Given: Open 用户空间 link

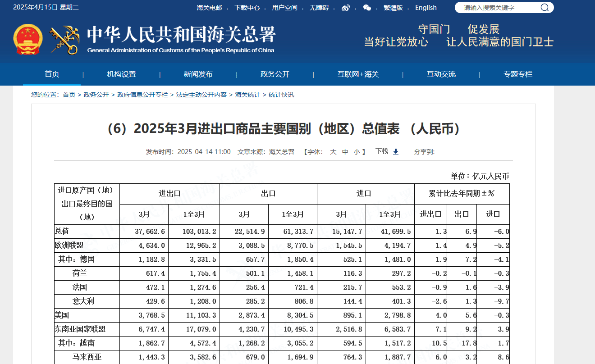Looking at the screenshot, I should point(285,8).
